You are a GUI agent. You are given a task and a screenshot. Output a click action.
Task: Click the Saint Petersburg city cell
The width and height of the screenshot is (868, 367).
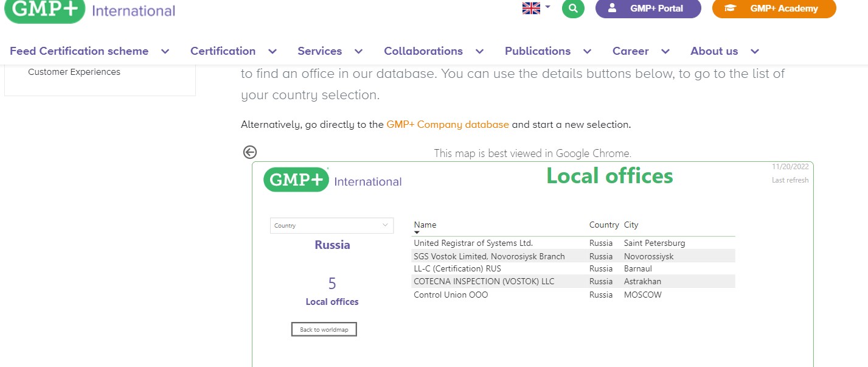[654, 243]
